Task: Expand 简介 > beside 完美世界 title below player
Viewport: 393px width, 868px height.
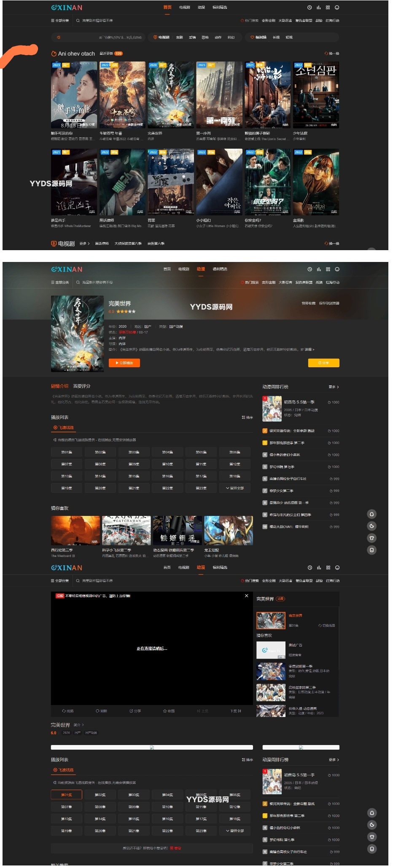Action: tap(79, 725)
